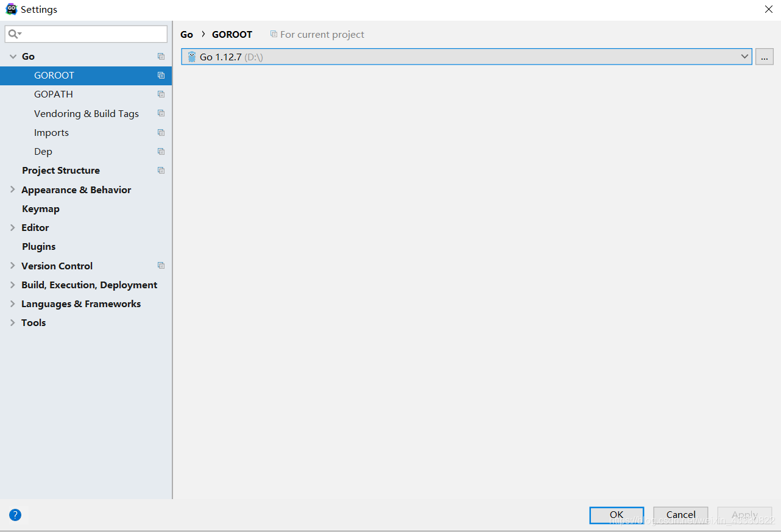Image resolution: width=781 pixels, height=532 pixels.
Task: Click the For current project icon in the breadcrumb
Action: (274, 34)
